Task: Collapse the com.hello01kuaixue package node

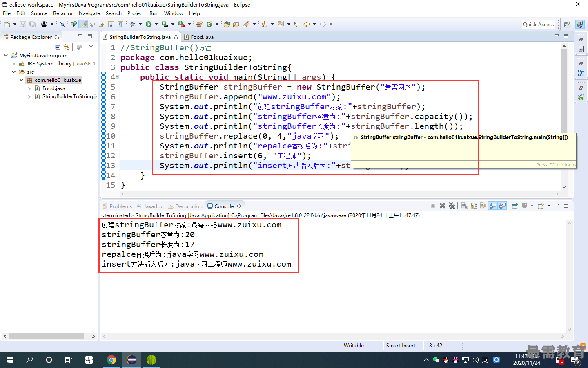Action: click(21, 80)
